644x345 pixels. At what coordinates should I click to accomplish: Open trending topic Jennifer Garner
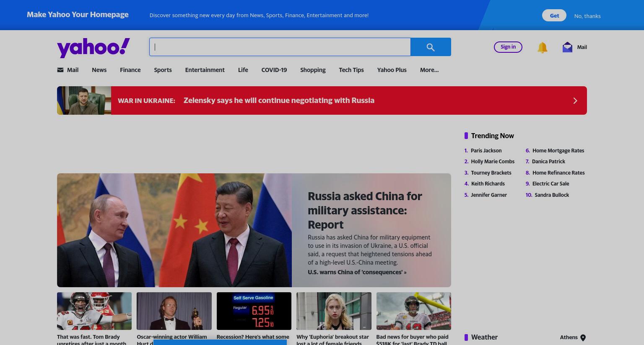pyautogui.click(x=489, y=195)
